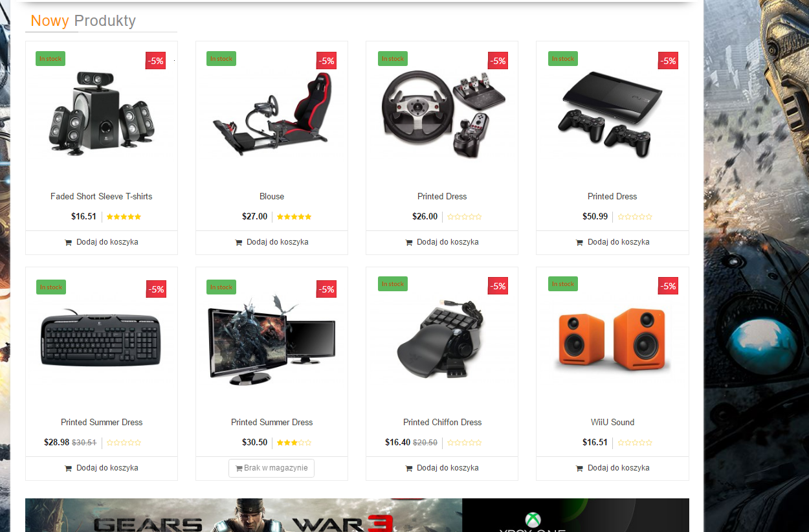
Task: Click the speaker system product image
Action: click(x=102, y=113)
